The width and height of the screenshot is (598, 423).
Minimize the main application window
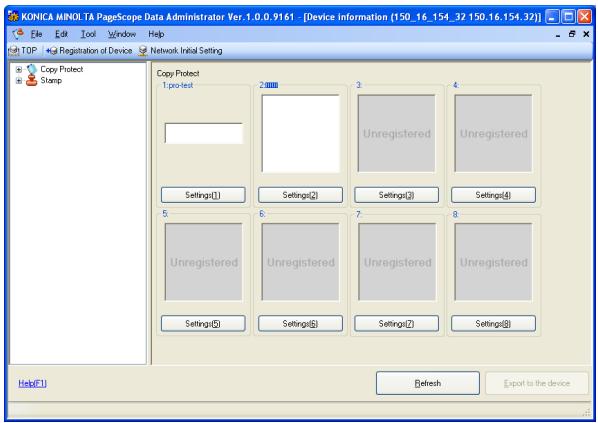tap(552, 17)
